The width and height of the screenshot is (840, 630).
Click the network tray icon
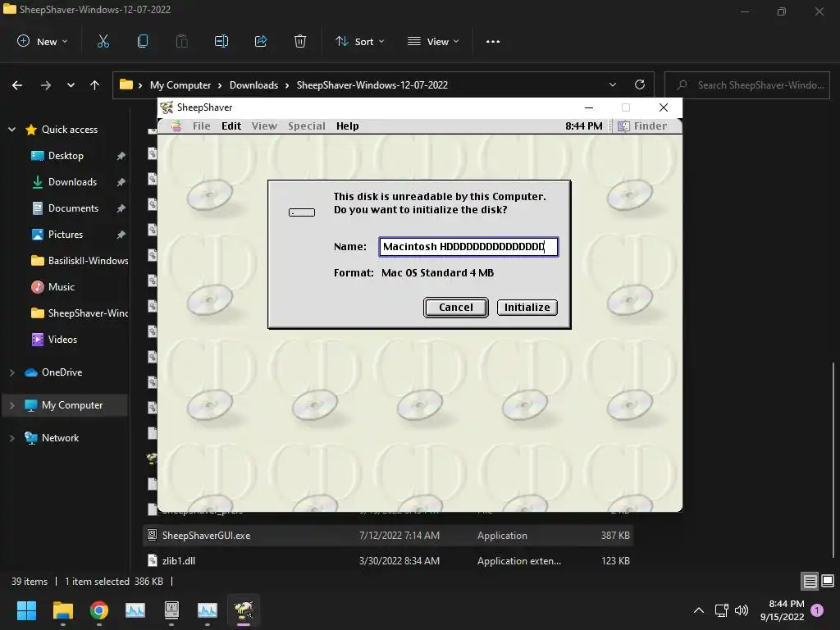pos(721,610)
